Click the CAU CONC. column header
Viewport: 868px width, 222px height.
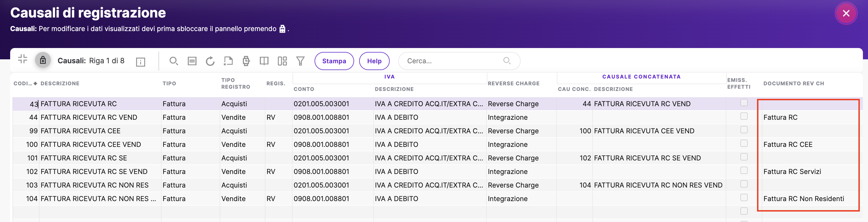(574, 89)
